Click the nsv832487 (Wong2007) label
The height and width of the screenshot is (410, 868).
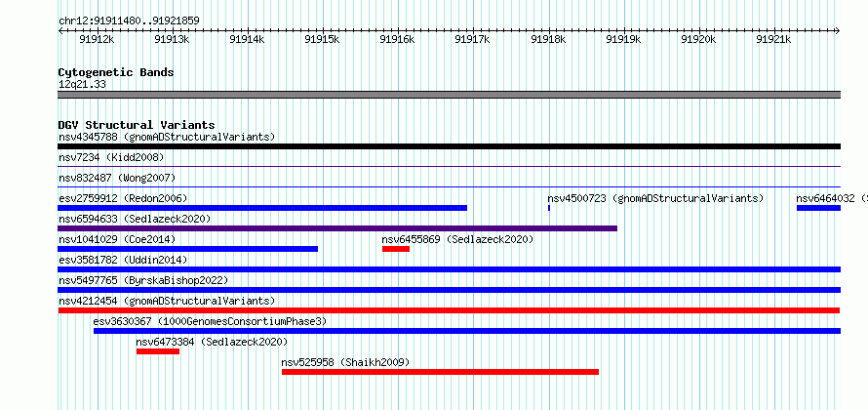point(117,178)
